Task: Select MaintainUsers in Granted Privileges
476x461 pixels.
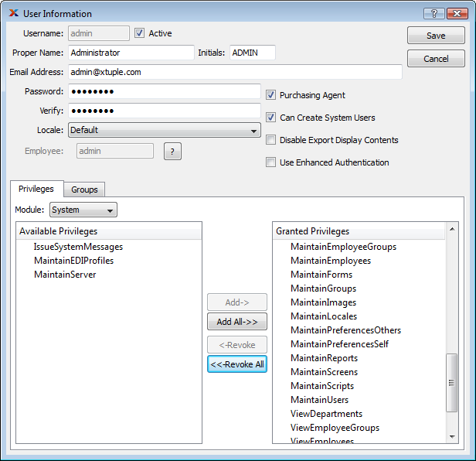Action: tap(319, 400)
